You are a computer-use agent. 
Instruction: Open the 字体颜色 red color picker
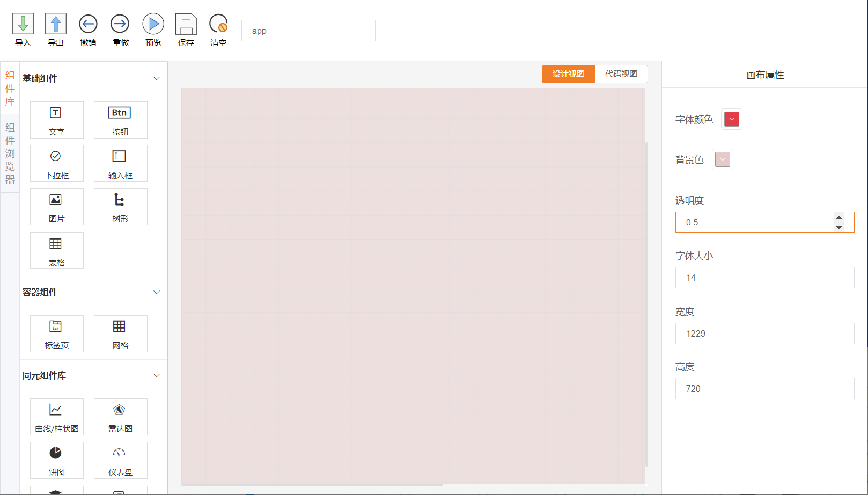tap(732, 119)
